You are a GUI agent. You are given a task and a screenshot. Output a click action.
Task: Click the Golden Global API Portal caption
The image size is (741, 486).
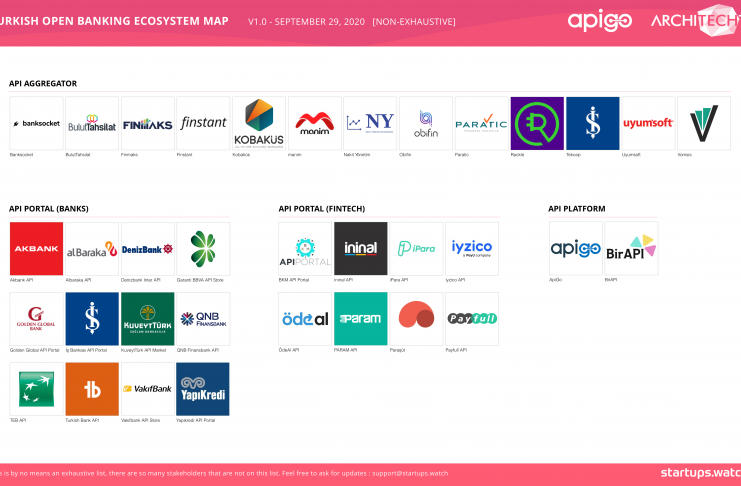click(x=35, y=350)
